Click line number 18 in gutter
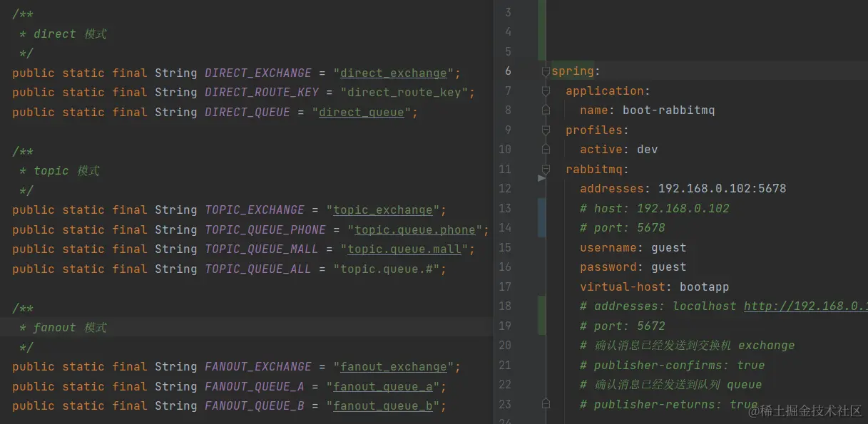Screen dimensions: 868x424 [505, 306]
